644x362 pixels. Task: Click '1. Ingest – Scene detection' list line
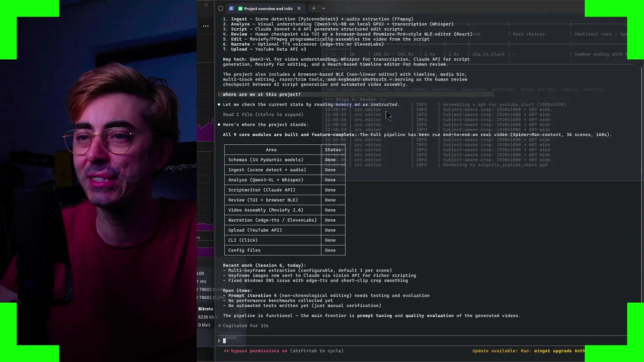coord(318,19)
